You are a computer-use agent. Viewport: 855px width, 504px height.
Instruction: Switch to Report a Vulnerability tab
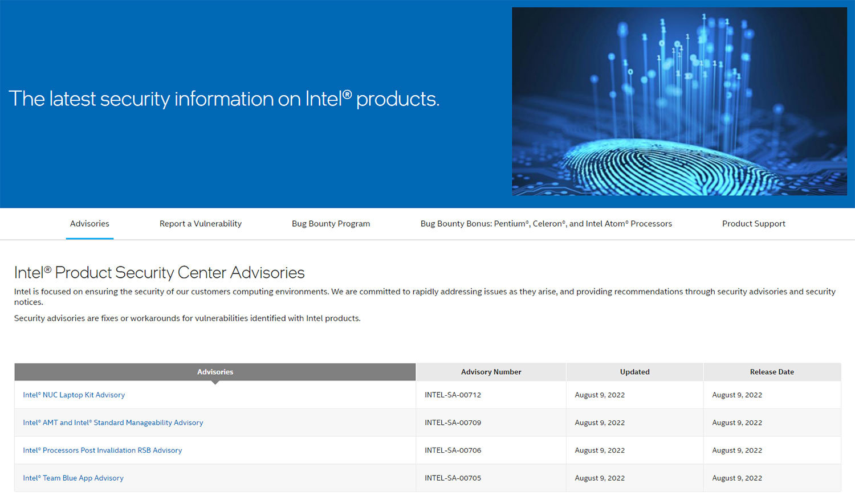tap(201, 224)
